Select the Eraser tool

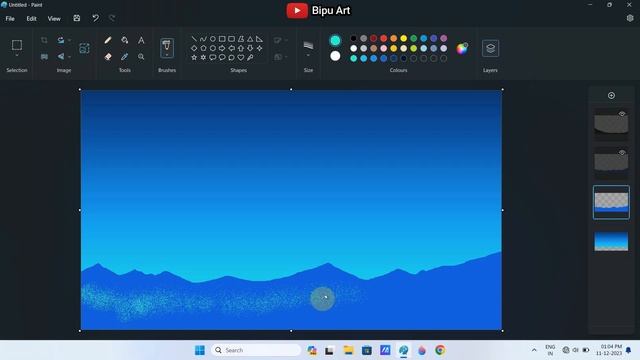point(108,57)
